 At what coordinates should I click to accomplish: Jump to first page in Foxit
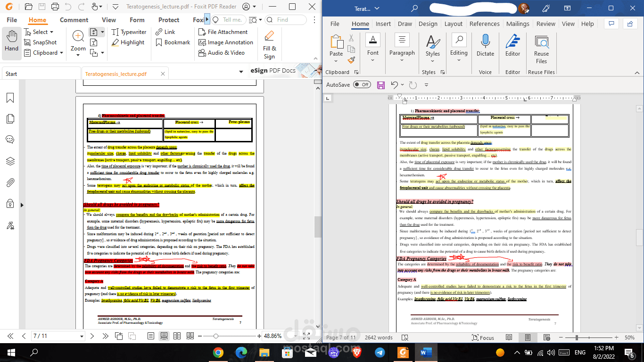coord(10,336)
